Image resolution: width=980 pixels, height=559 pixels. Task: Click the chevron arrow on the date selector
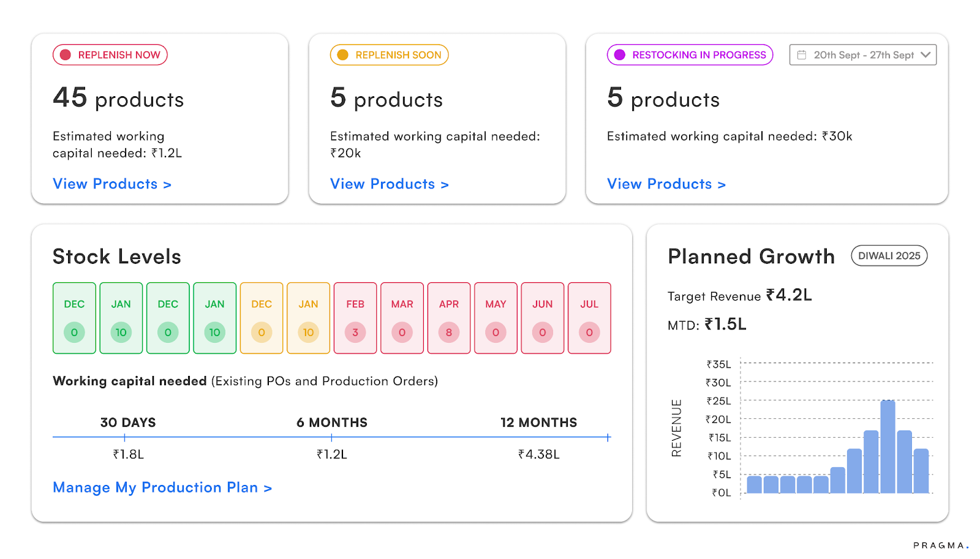click(x=925, y=54)
